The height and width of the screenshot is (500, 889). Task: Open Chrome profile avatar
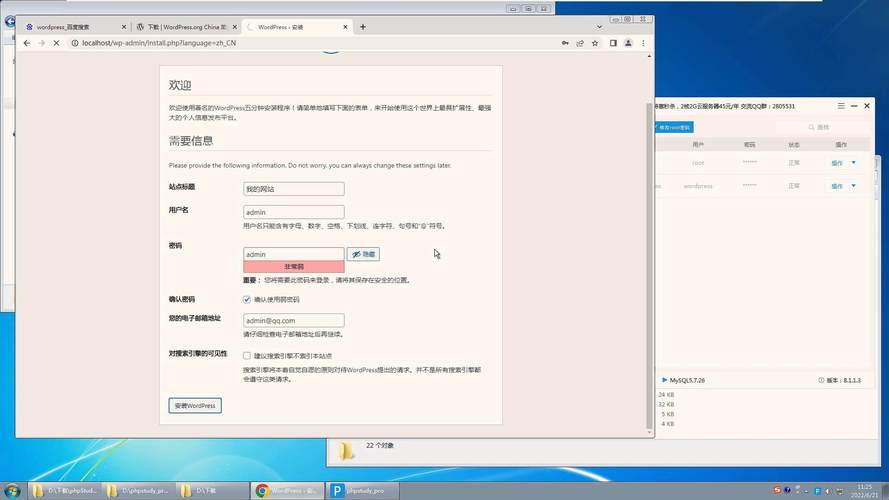pos(628,43)
